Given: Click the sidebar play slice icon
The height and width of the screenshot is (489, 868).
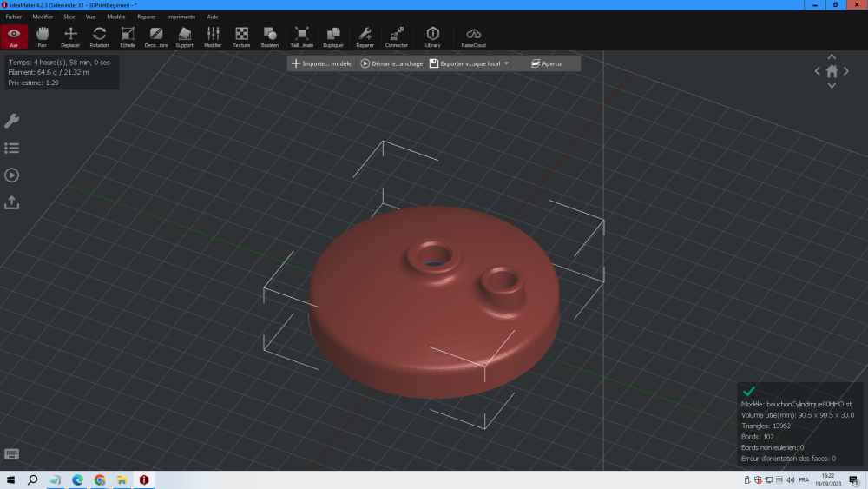Looking at the screenshot, I should click(x=11, y=175).
